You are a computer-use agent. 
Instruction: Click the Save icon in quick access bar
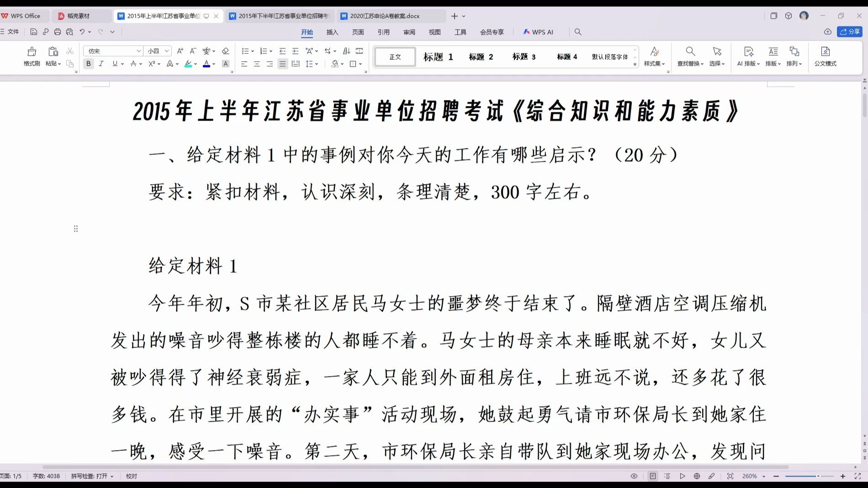33,32
